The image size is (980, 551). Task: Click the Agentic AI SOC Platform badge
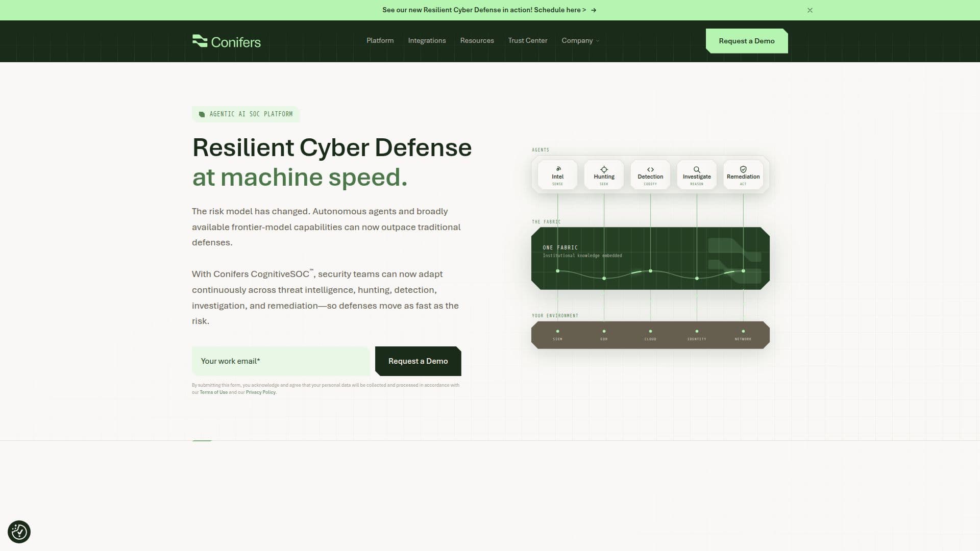pos(246,114)
